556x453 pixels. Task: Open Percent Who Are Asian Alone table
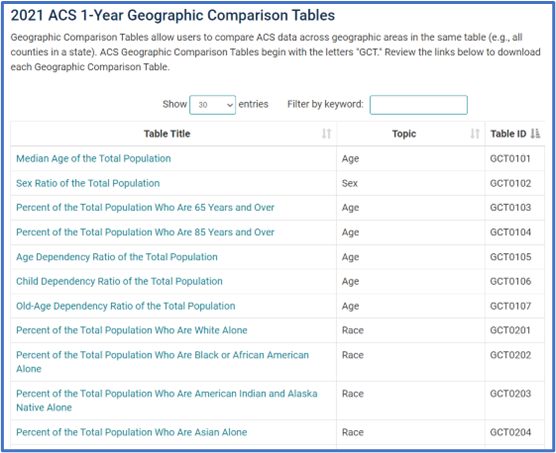click(x=132, y=432)
